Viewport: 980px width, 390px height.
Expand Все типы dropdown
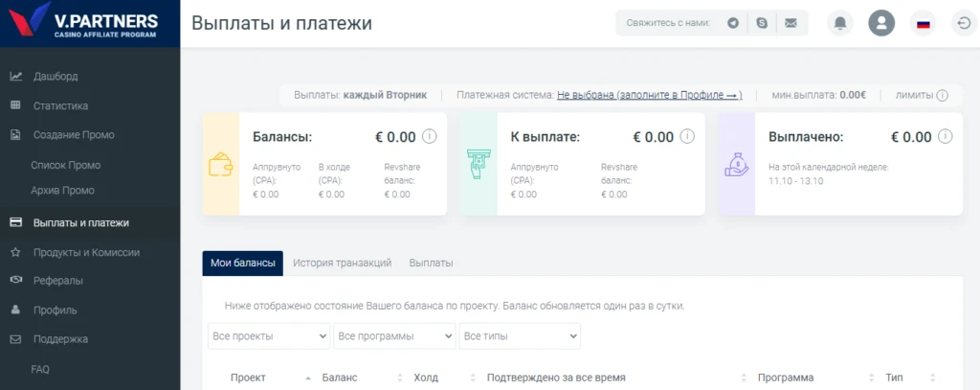tap(520, 336)
